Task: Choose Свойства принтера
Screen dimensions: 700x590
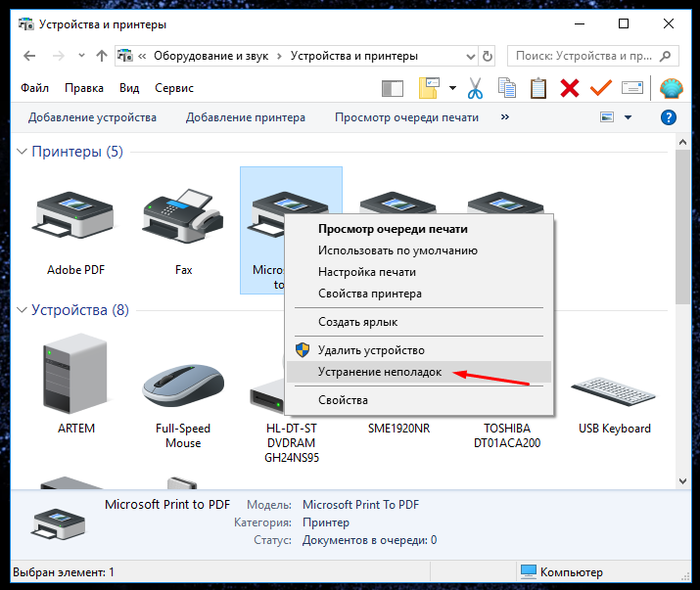Action: (x=419, y=294)
